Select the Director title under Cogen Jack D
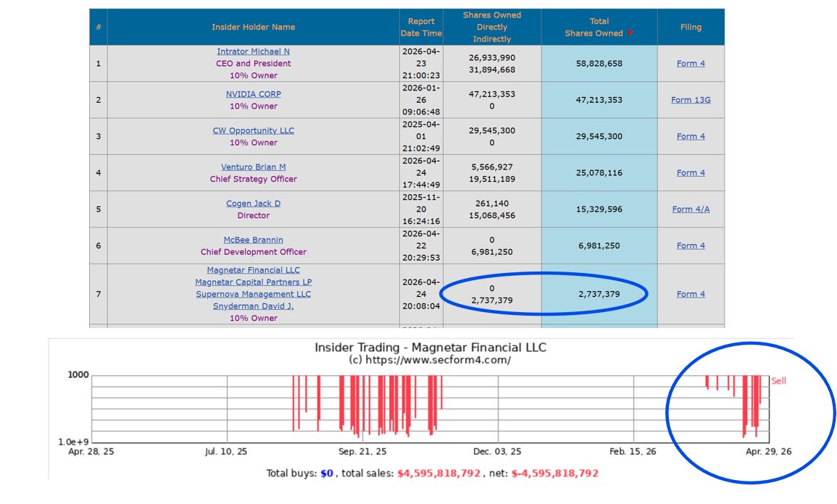Viewport: 837px width, 504px height. pos(253,216)
